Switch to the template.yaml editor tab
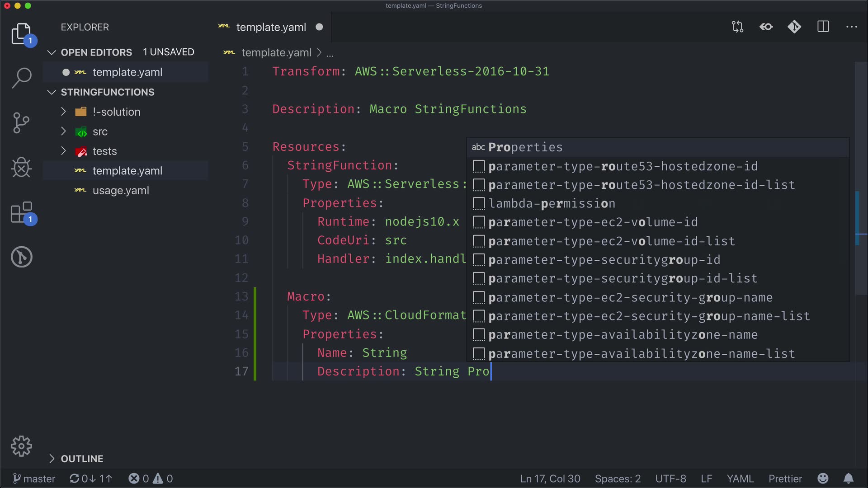This screenshot has width=868, height=488. (271, 27)
